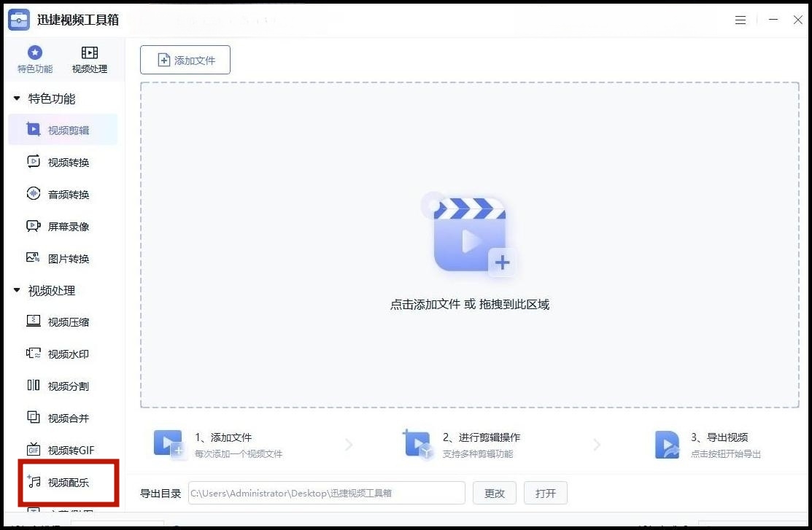This screenshot has height=530, width=812.
Task: Click 打开 to open export folder
Action: click(x=546, y=493)
